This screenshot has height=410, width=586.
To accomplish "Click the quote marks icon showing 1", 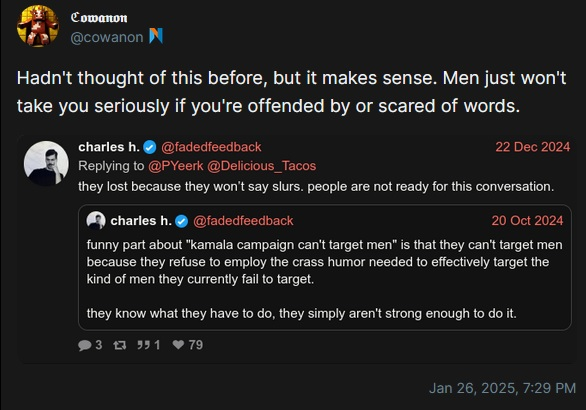I will point(143,345).
